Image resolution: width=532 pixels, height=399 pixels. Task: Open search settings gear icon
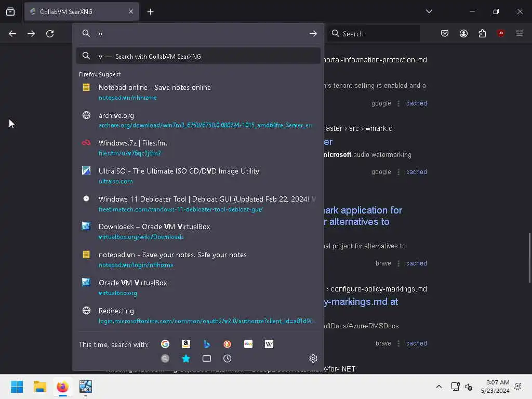tap(313, 358)
